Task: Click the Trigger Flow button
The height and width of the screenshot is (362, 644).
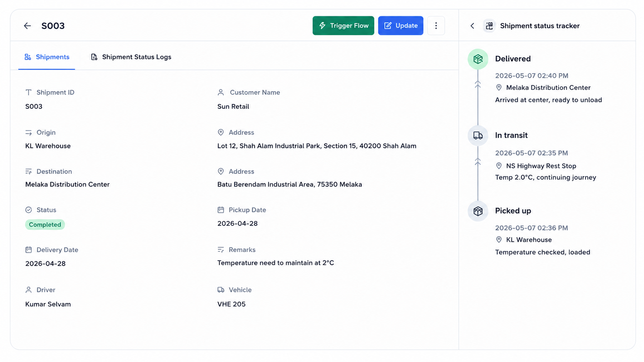Action: (343, 26)
